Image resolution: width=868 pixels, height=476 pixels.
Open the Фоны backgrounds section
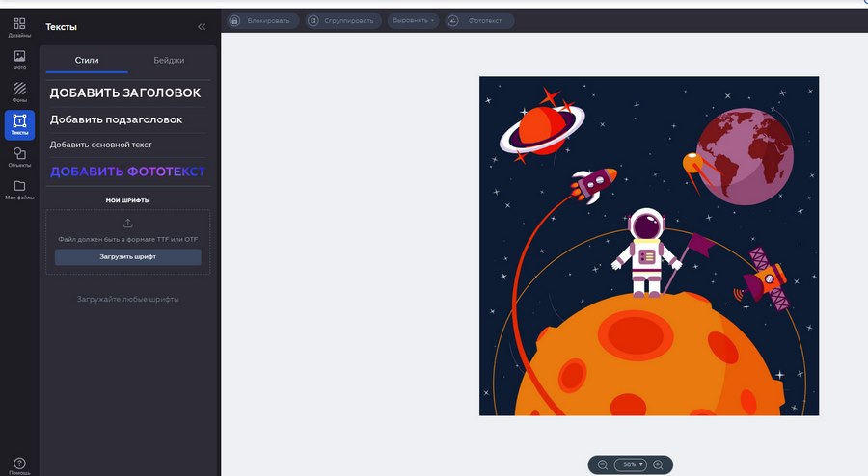click(x=19, y=93)
